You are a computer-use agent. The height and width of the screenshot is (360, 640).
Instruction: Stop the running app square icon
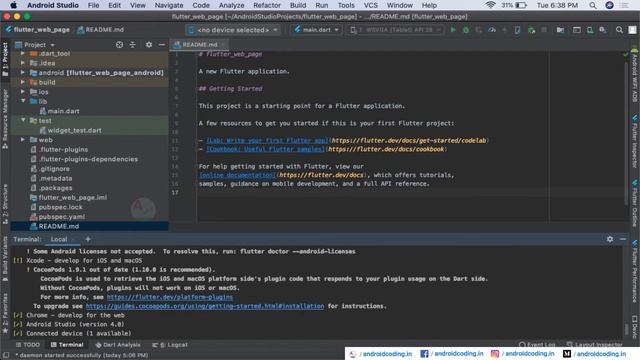click(x=544, y=30)
